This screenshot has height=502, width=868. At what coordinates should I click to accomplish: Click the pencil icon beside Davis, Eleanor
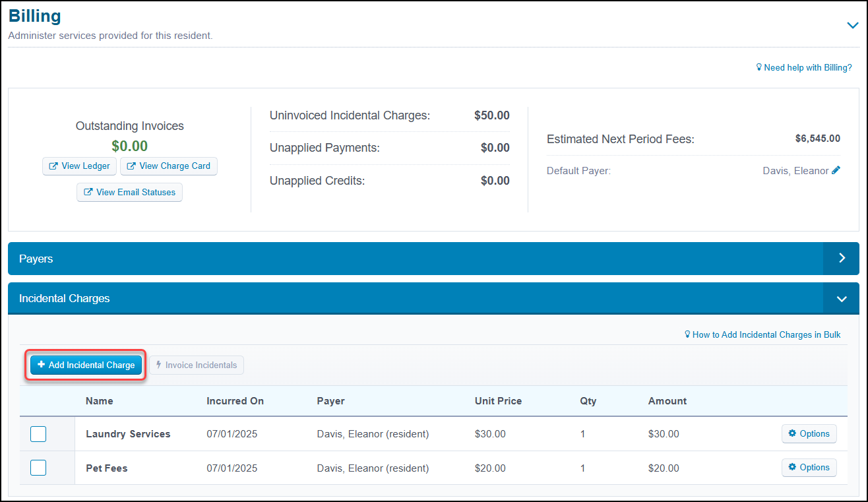pos(836,170)
